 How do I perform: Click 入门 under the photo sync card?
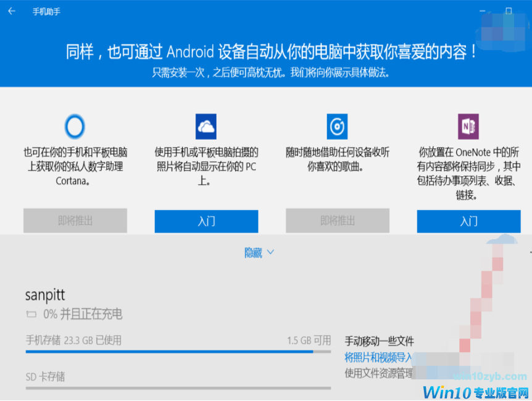[206, 221]
